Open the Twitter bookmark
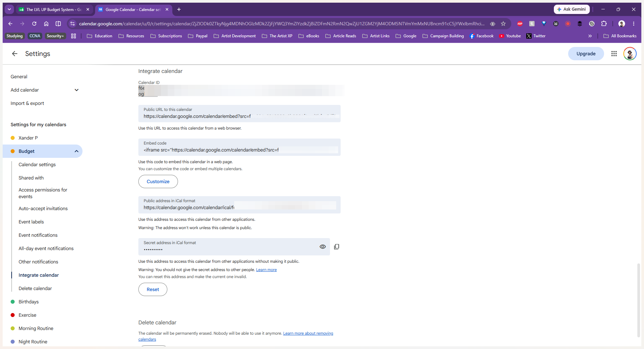This screenshot has width=644, height=349. 536,36
